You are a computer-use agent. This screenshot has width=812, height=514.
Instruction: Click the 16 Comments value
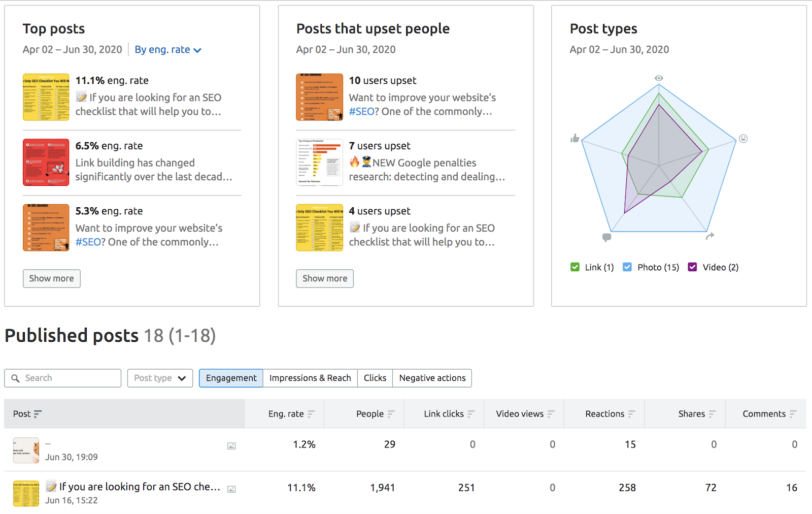pyautogui.click(x=792, y=488)
